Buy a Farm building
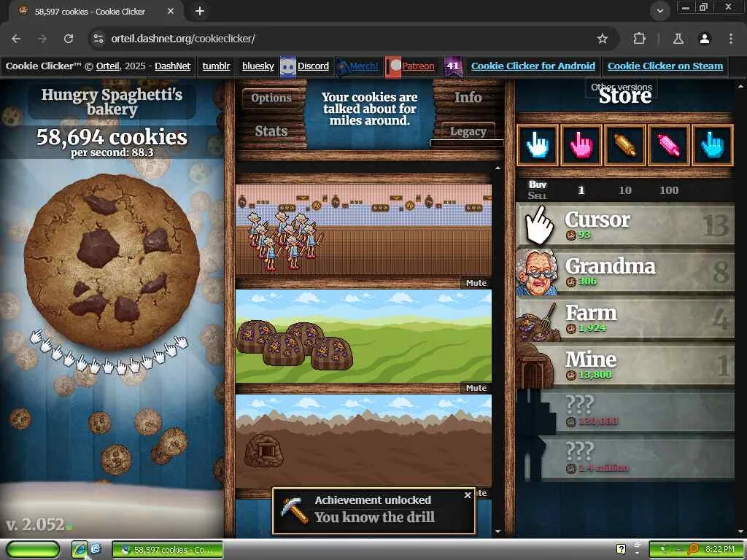 coord(625,318)
